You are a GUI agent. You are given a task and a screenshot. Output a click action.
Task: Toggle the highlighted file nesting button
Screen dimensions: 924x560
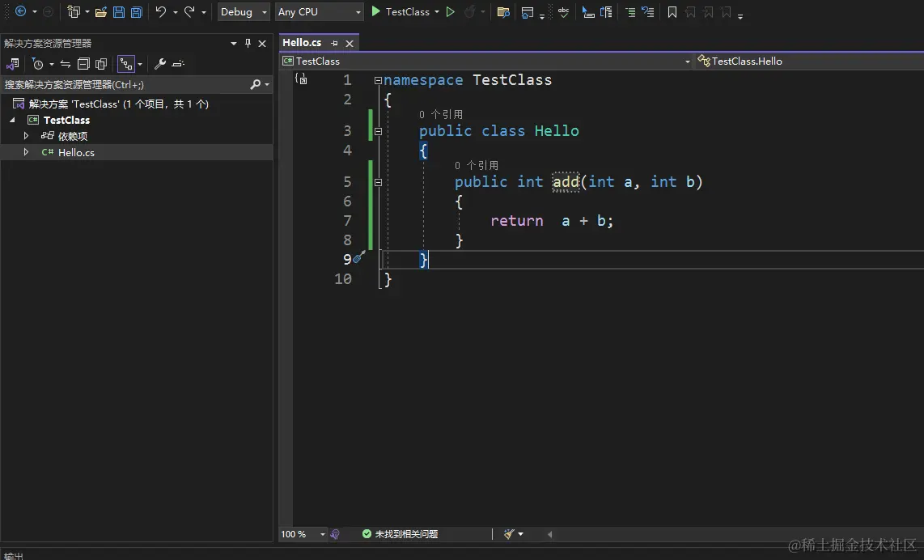[x=126, y=64]
